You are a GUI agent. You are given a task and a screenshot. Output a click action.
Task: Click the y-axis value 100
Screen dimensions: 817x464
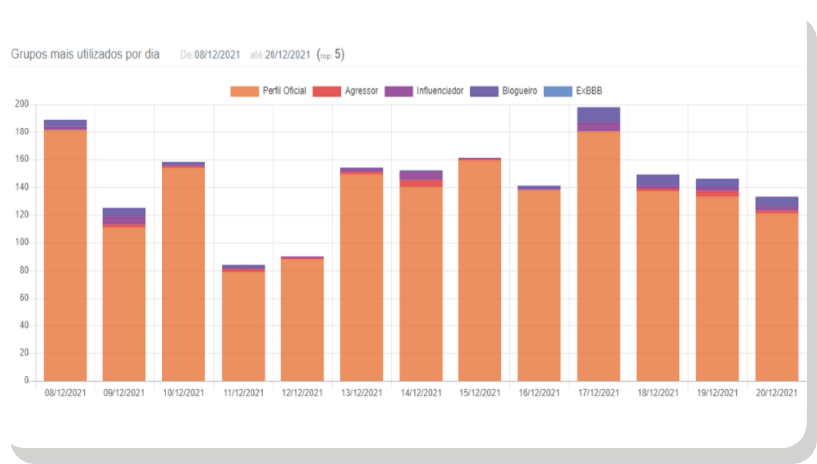pos(21,243)
